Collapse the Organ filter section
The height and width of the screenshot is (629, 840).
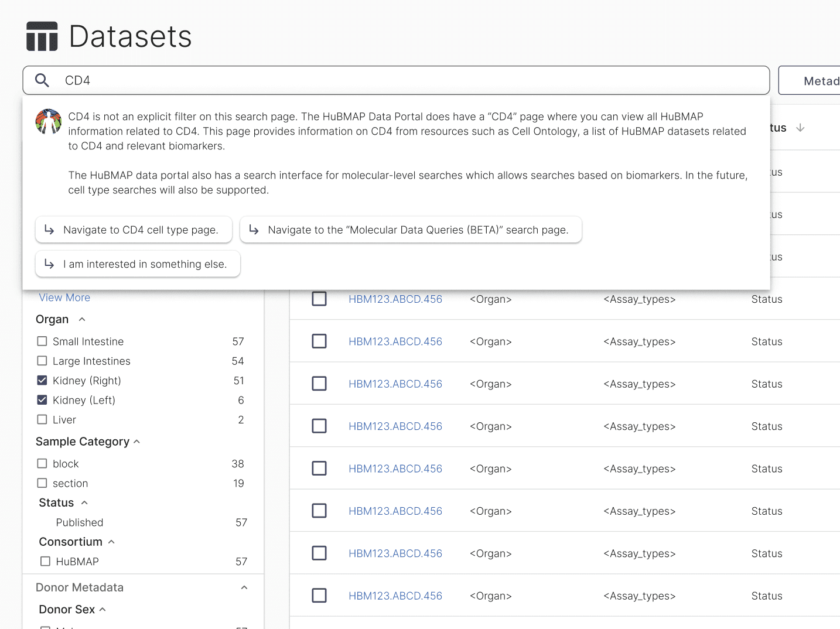[x=82, y=319]
